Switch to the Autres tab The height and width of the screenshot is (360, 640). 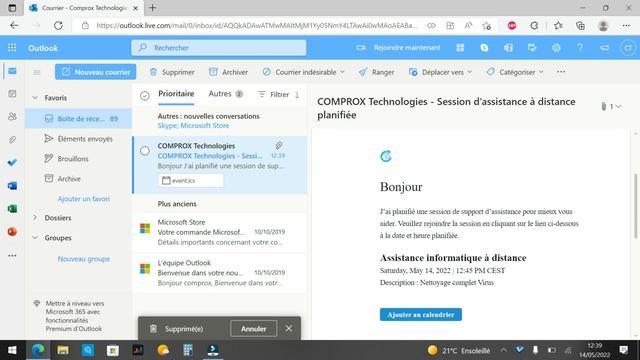(x=226, y=93)
